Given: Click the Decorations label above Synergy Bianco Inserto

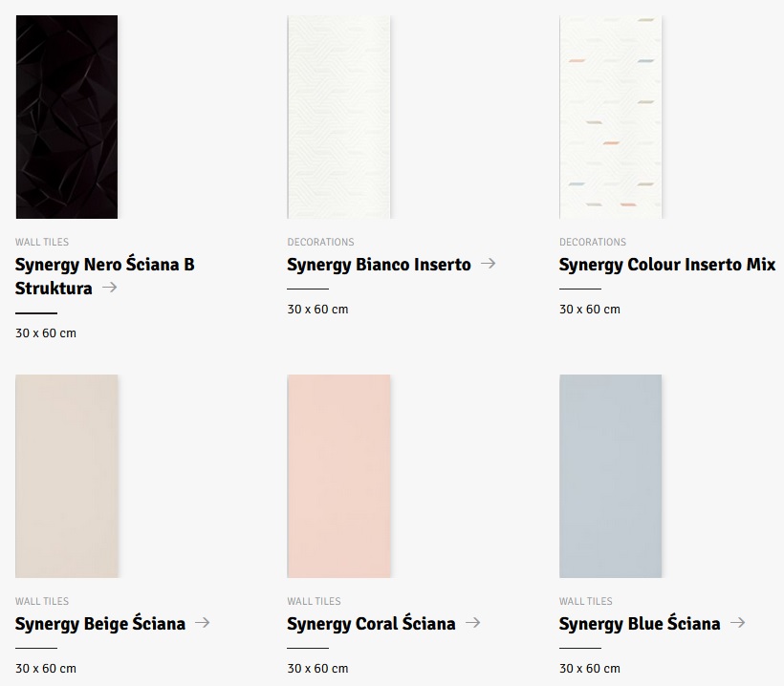Looking at the screenshot, I should click(320, 242).
